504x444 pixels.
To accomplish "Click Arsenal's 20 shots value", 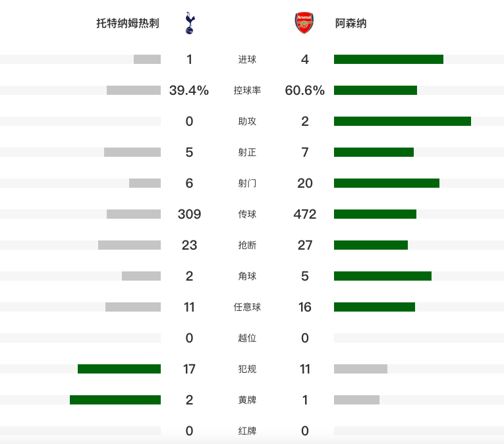I will pos(305,183).
